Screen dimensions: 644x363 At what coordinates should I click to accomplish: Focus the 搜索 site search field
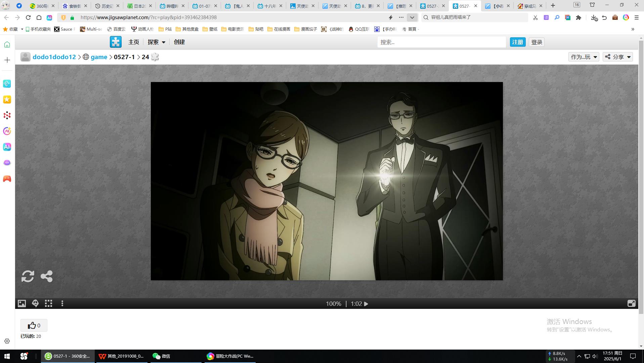(441, 42)
